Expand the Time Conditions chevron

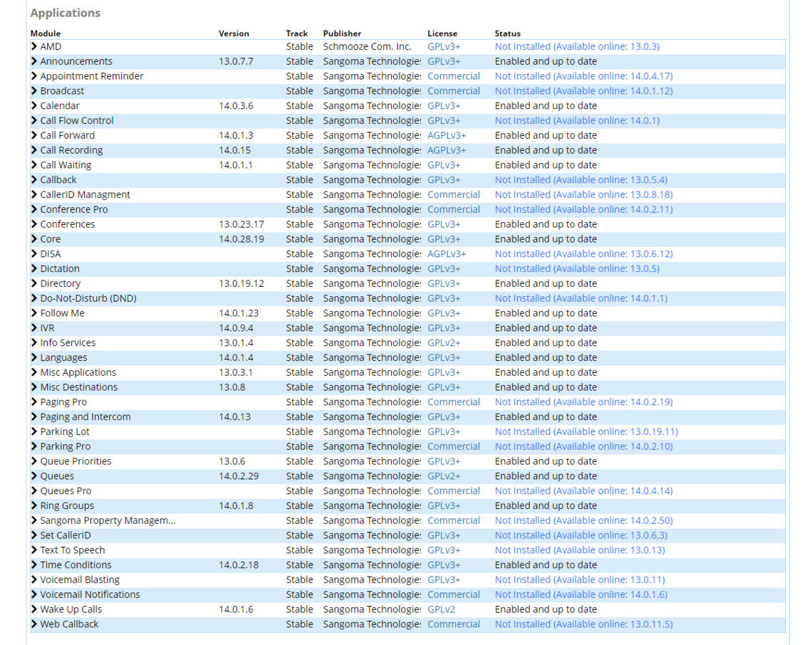(34, 565)
